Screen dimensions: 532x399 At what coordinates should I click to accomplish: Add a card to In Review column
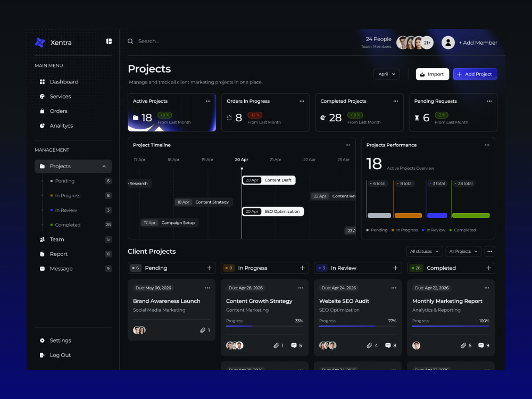tap(395, 268)
